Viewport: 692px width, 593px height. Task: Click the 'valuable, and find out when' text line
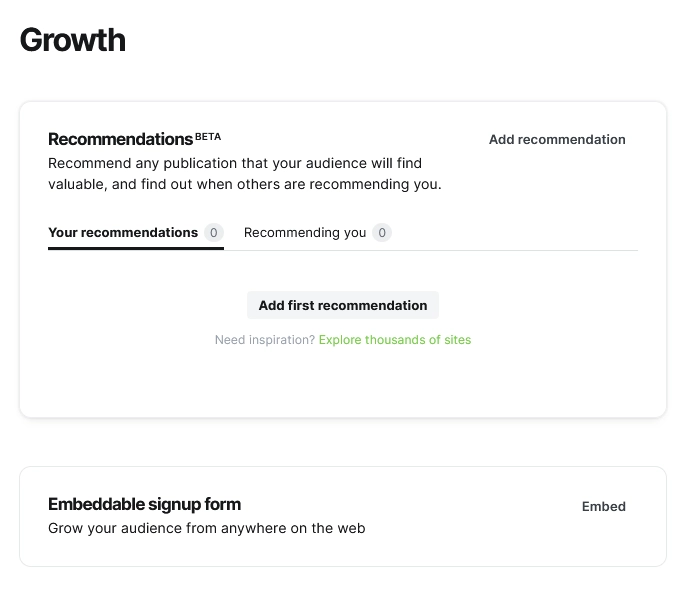[x=244, y=184]
